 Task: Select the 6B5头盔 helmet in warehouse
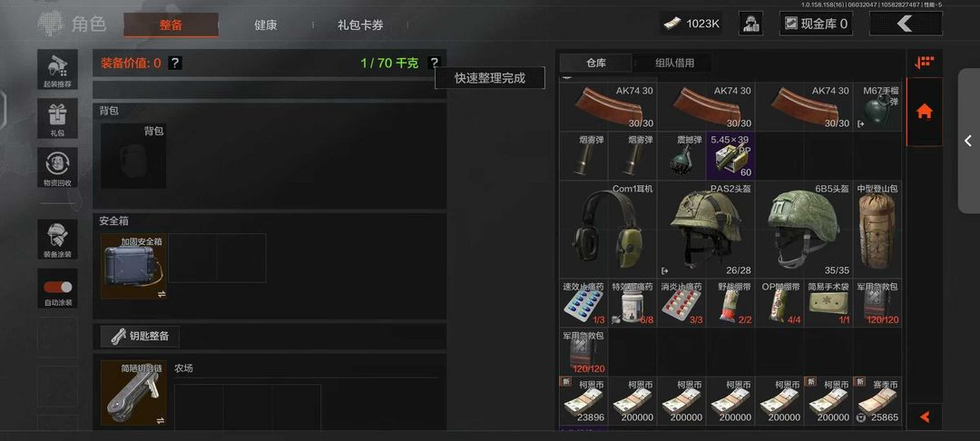(804, 230)
